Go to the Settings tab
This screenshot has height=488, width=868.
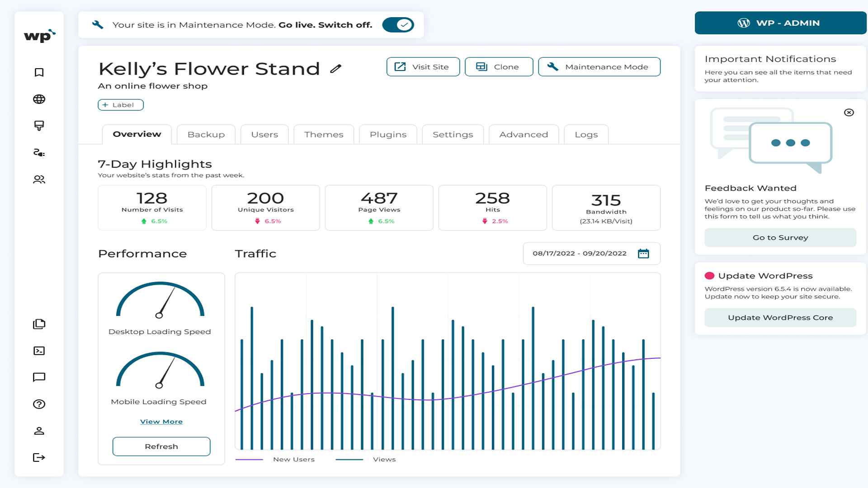pyautogui.click(x=453, y=135)
